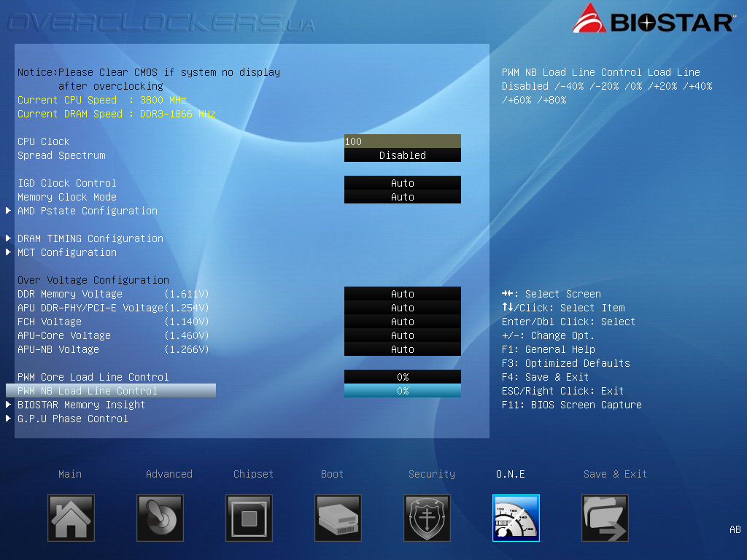Open the DDR Memory Voltage Auto option
The image size is (747, 560).
point(403,294)
